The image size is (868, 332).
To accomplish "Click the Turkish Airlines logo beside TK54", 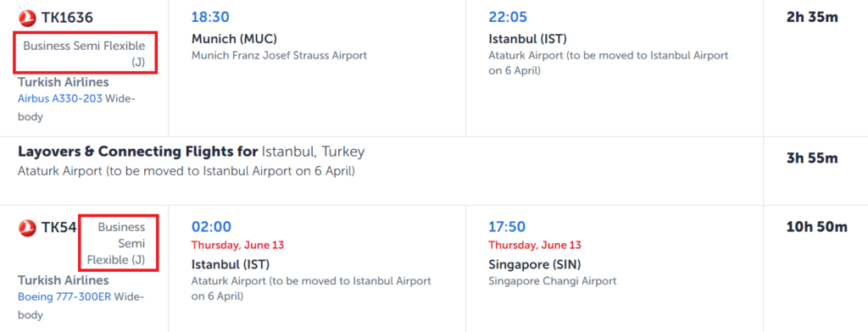I will coord(27,227).
